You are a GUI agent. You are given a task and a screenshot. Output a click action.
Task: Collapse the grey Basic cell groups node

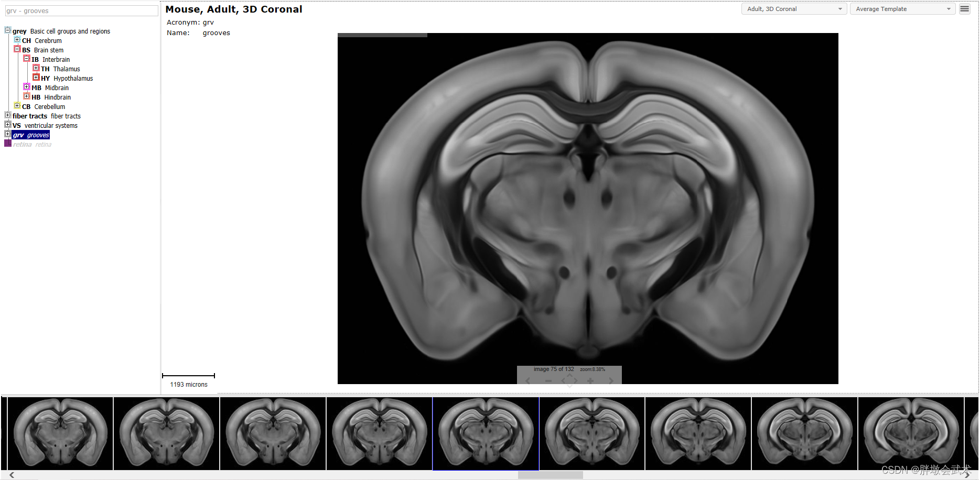[x=8, y=30]
